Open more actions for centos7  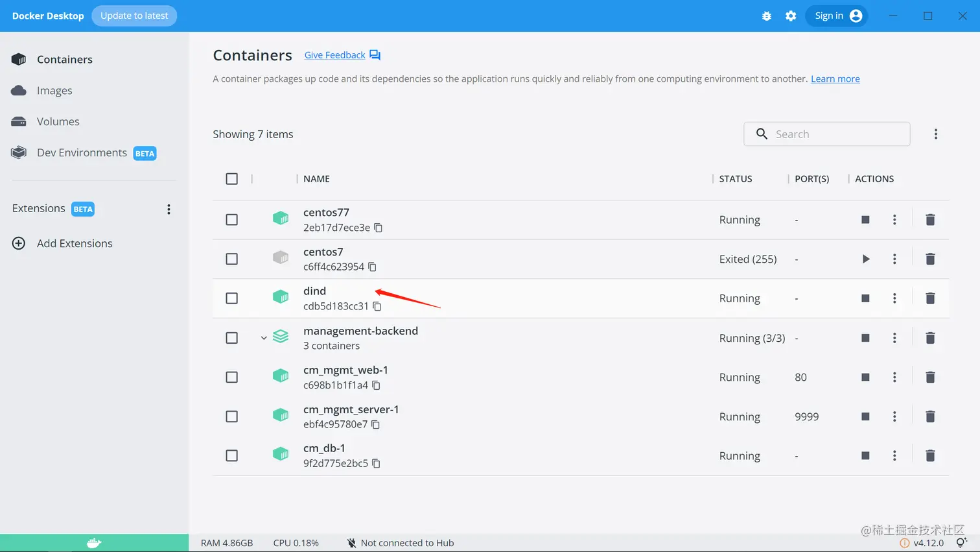pos(894,259)
